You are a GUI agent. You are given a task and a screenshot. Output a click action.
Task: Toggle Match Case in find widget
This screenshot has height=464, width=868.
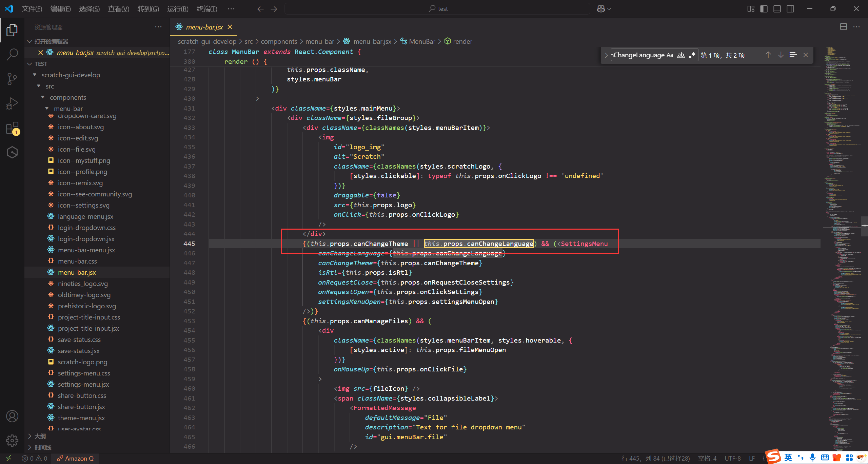(x=670, y=55)
